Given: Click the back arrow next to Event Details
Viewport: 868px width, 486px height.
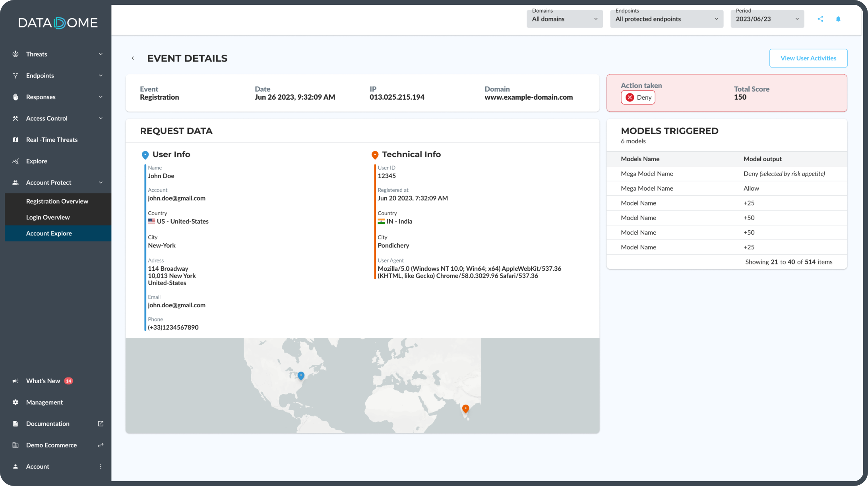Looking at the screenshot, I should coord(133,58).
